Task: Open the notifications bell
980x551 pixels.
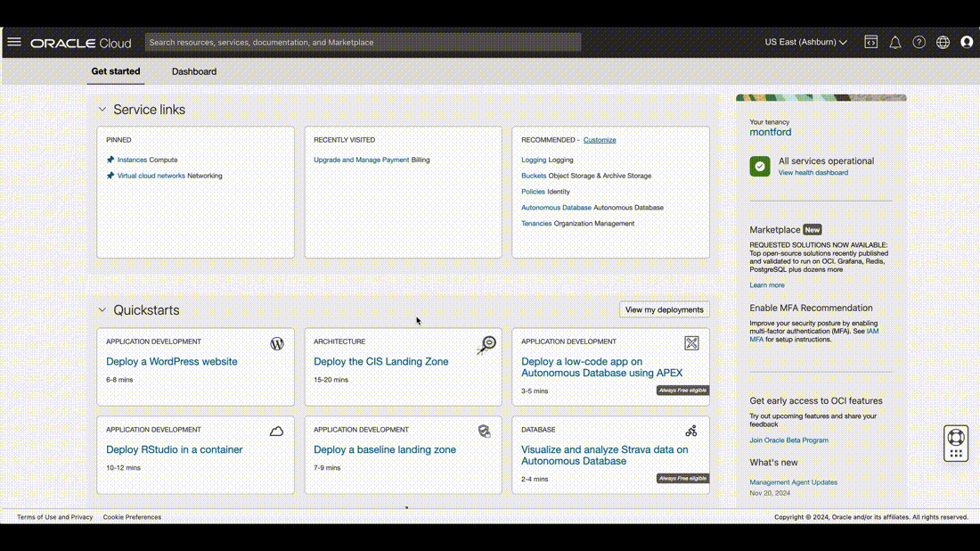Action: click(895, 42)
